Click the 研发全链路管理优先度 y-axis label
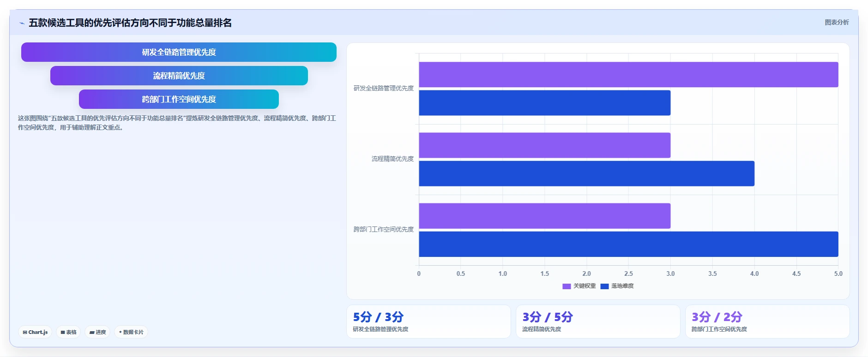Image resolution: width=868 pixels, height=357 pixels. click(x=384, y=88)
